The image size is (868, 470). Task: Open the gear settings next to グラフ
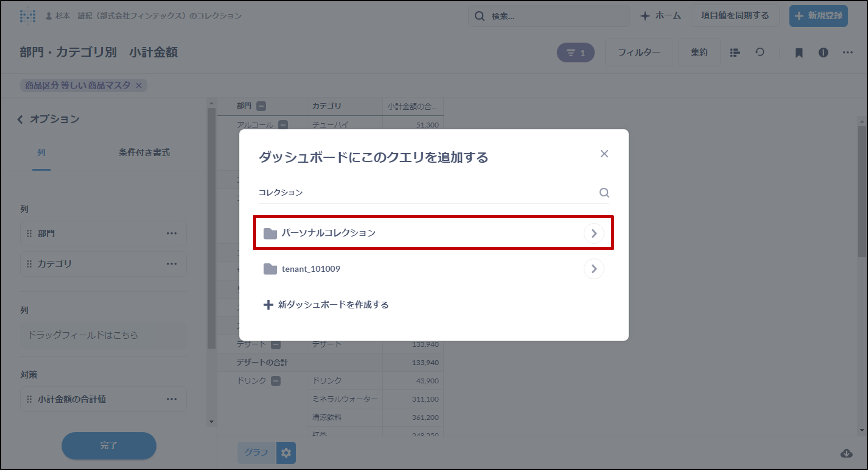click(x=286, y=452)
